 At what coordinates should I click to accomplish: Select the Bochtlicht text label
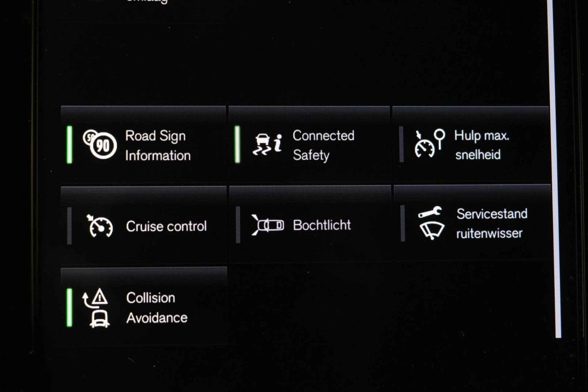[322, 225]
